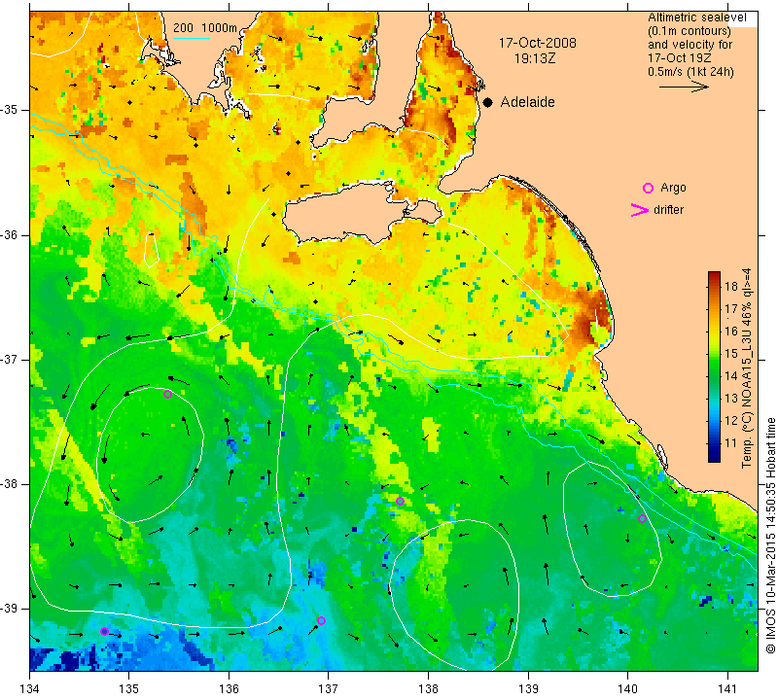Click the 200 1000m depth contour label
The height and width of the screenshot is (700, 778).
205,28
